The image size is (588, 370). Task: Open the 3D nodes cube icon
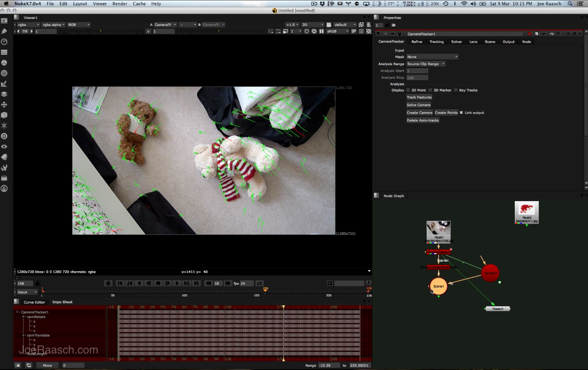tap(4, 115)
